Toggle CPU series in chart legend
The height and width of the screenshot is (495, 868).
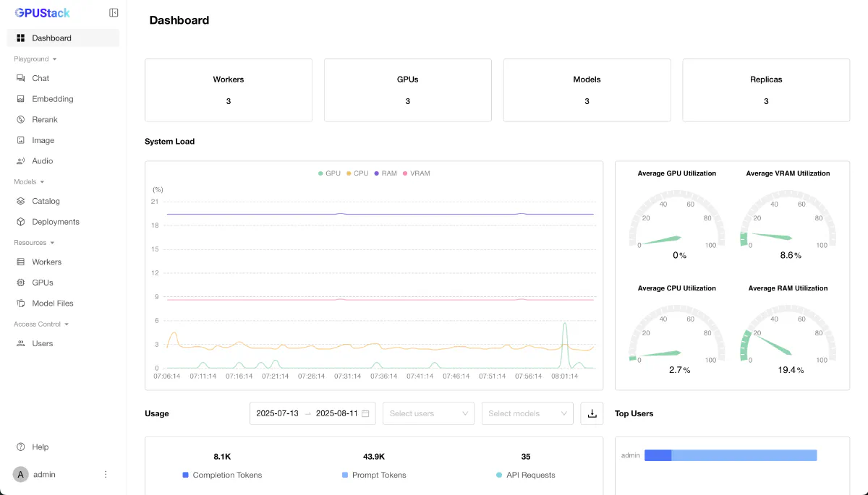[x=357, y=173]
